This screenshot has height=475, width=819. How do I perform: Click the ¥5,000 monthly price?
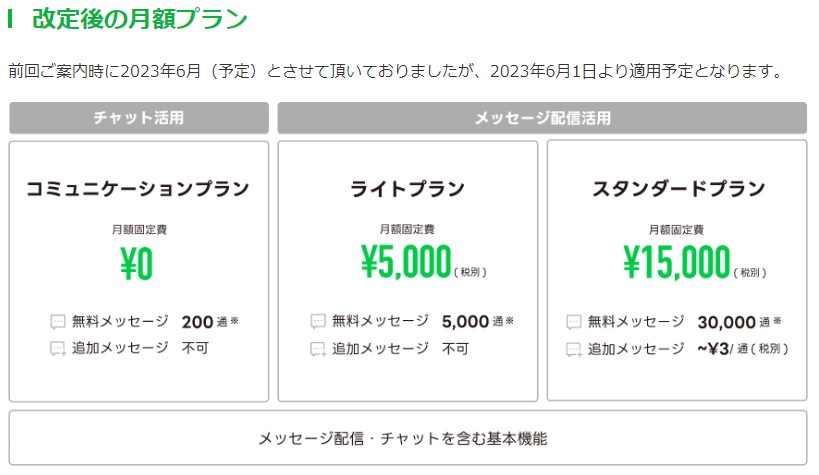[x=406, y=262]
